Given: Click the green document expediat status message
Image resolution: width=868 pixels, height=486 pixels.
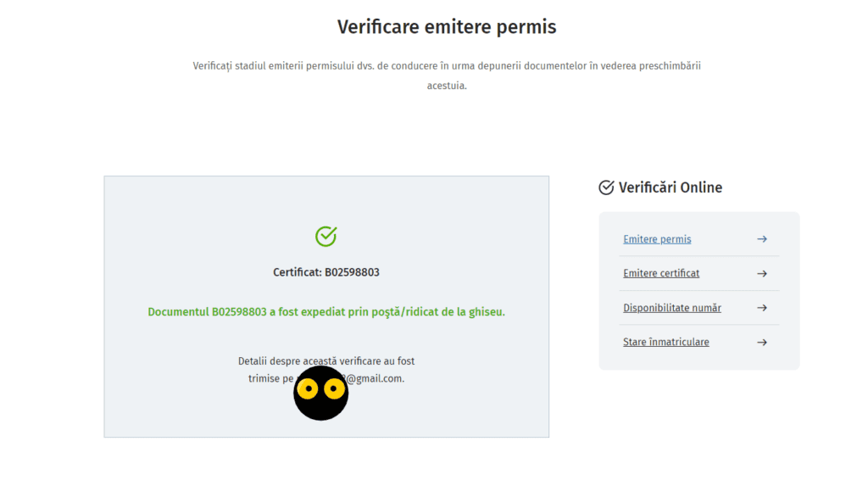Looking at the screenshot, I should 325,312.
